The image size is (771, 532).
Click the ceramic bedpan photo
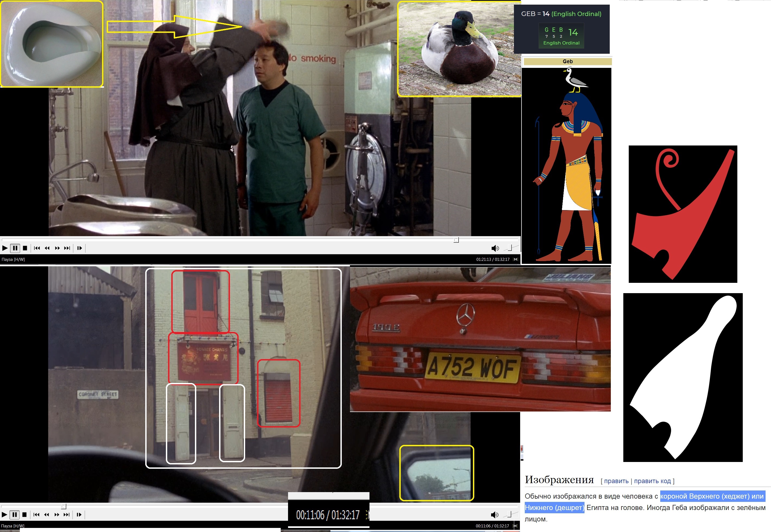tap(52, 44)
